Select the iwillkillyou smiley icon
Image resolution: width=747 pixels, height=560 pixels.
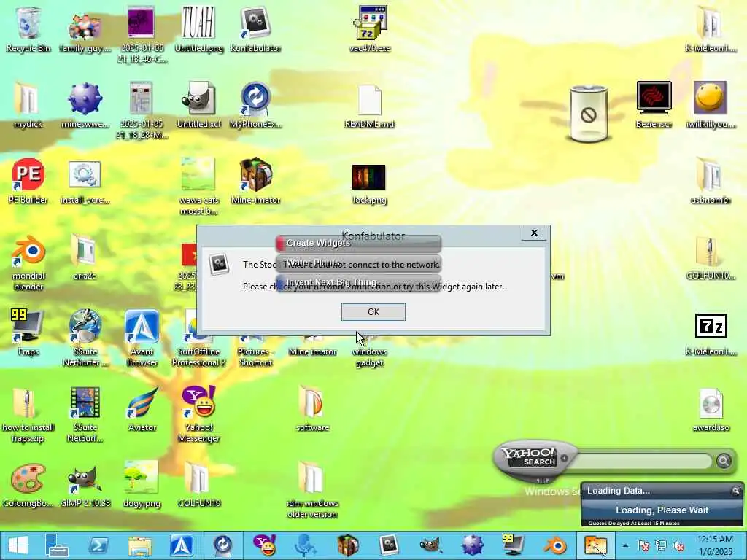coord(711,104)
